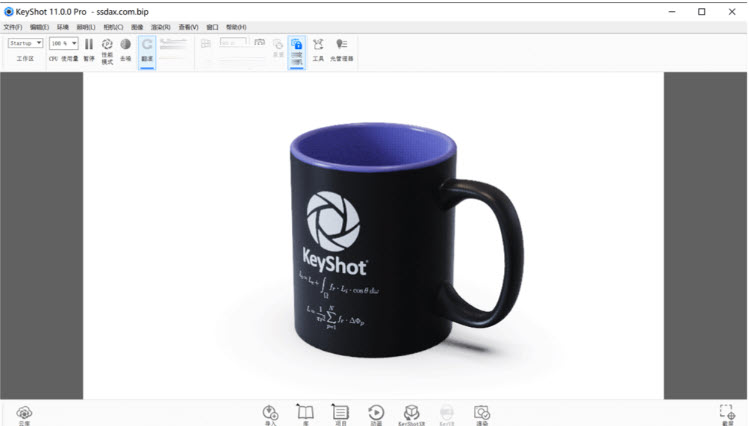The height and width of the screenshot is (426, 749).
Task: Open the Light Manager
Action: [342, 45]
